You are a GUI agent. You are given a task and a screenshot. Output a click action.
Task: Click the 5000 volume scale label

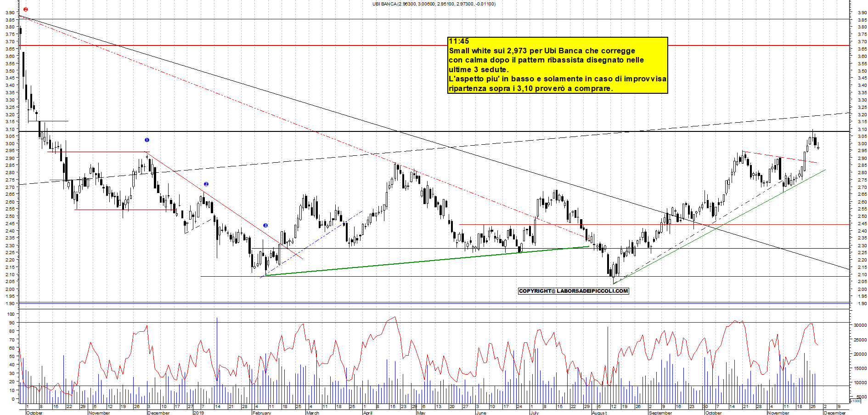(862, 397)
